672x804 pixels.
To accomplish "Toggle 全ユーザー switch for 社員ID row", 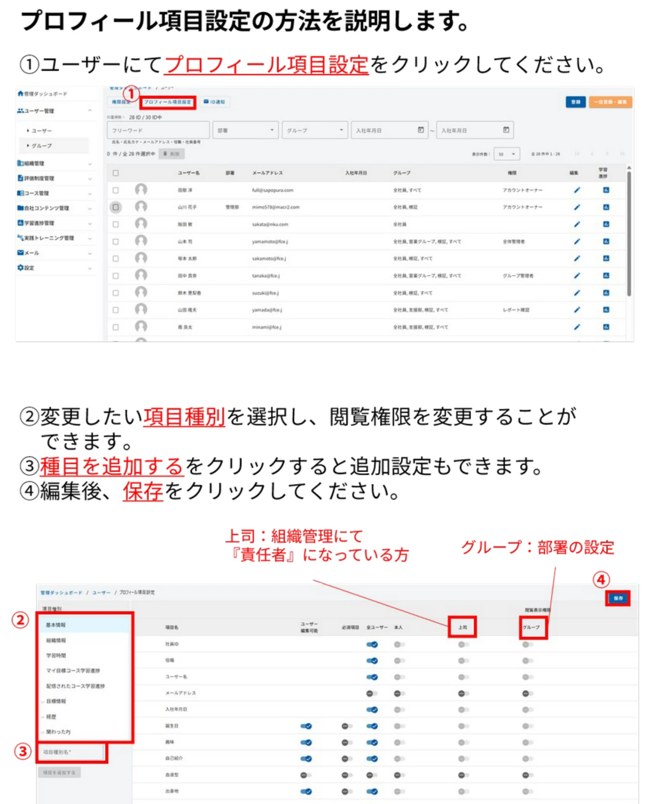I will point(372,644).
